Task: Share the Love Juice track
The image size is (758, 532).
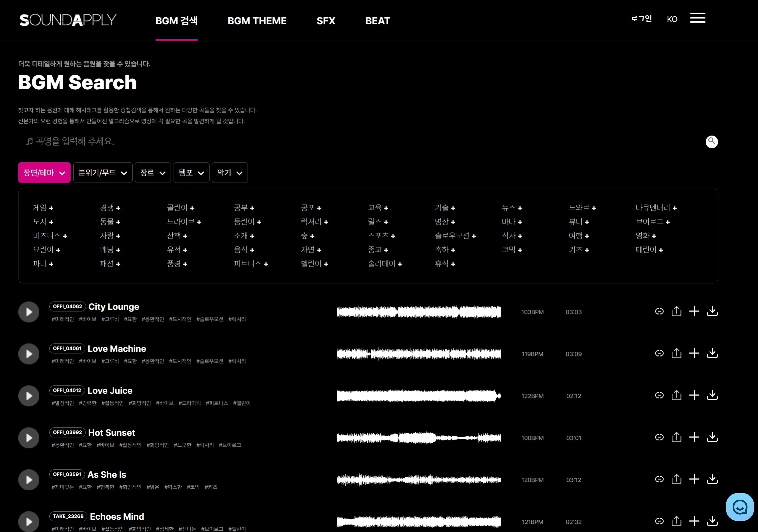Action: point(676,395)
